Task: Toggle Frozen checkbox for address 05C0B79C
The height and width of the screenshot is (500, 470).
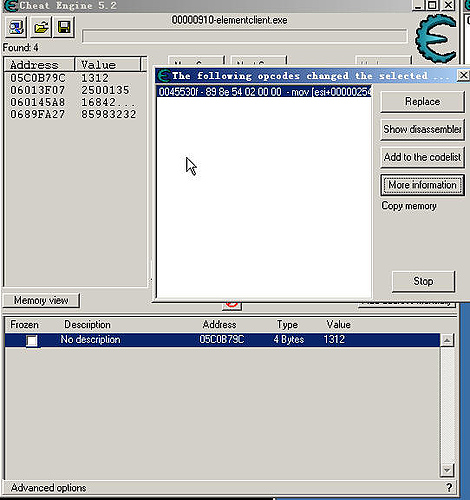Action: click(32, 340)
